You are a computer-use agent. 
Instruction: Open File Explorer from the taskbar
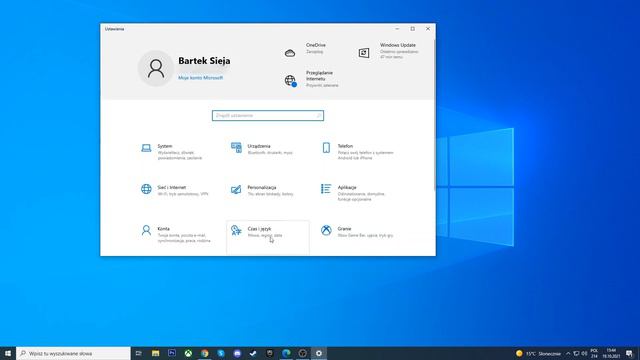pyautogui.click(x=156, y=353)
